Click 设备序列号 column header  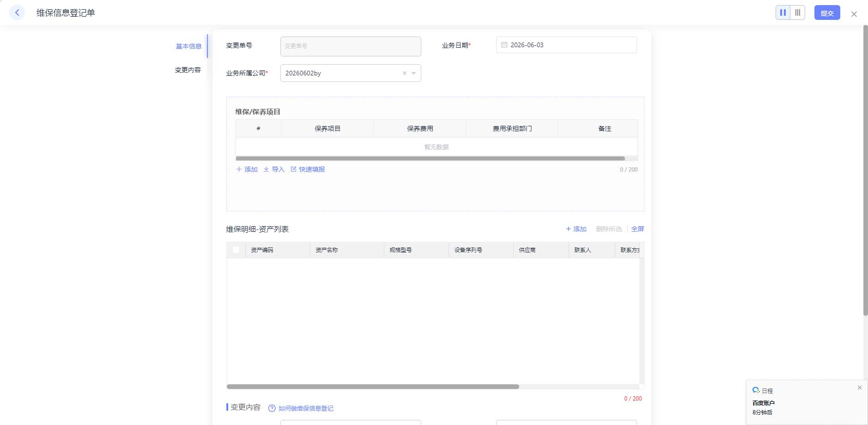coord(481,250)
